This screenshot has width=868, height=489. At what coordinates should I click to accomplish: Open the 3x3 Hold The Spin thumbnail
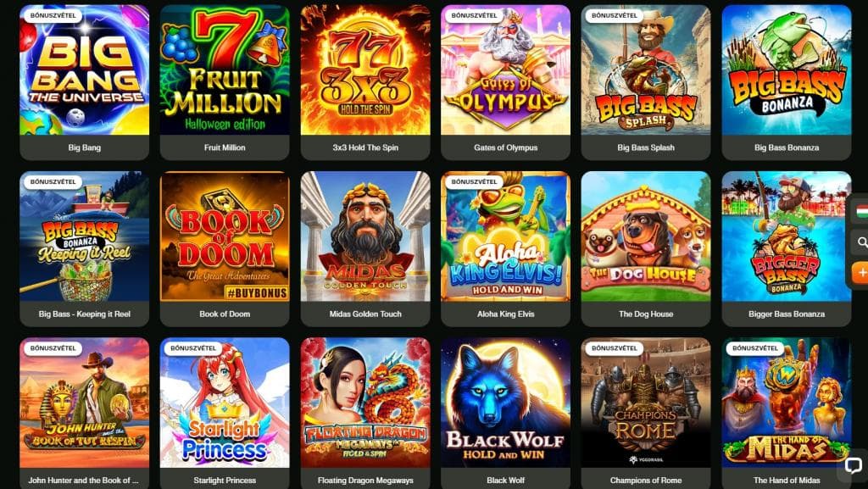(x=365, y=69)
